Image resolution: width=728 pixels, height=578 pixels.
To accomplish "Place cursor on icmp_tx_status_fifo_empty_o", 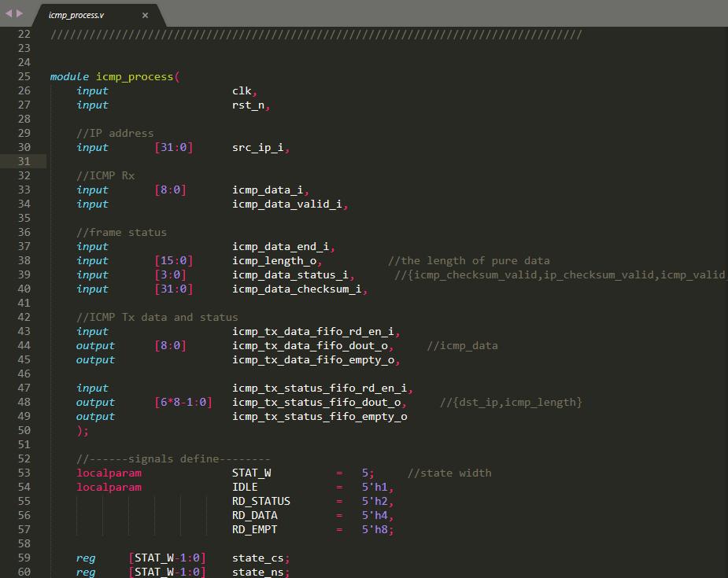I will (x=320, y=416).
